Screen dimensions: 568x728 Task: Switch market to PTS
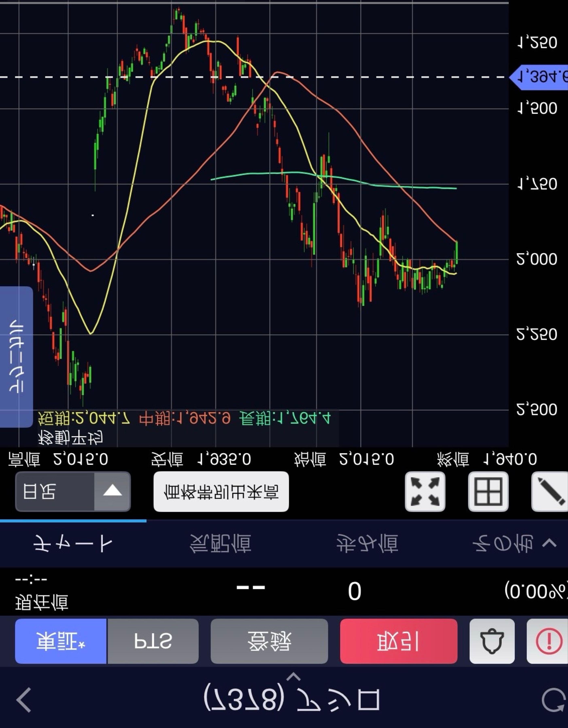pyautogui.click(x=153, y=641)
